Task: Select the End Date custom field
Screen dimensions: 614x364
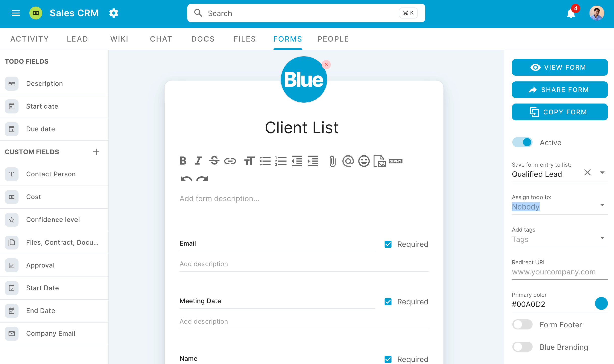Action: tap(54, 311)
